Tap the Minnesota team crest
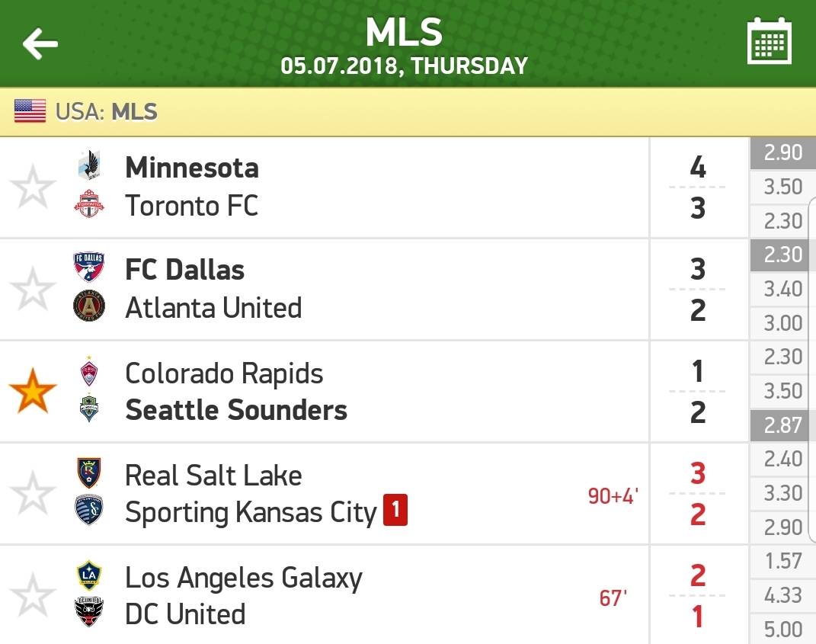Viewport: 816px width, 644px height. pyautogui.click(x=89, y=165)
